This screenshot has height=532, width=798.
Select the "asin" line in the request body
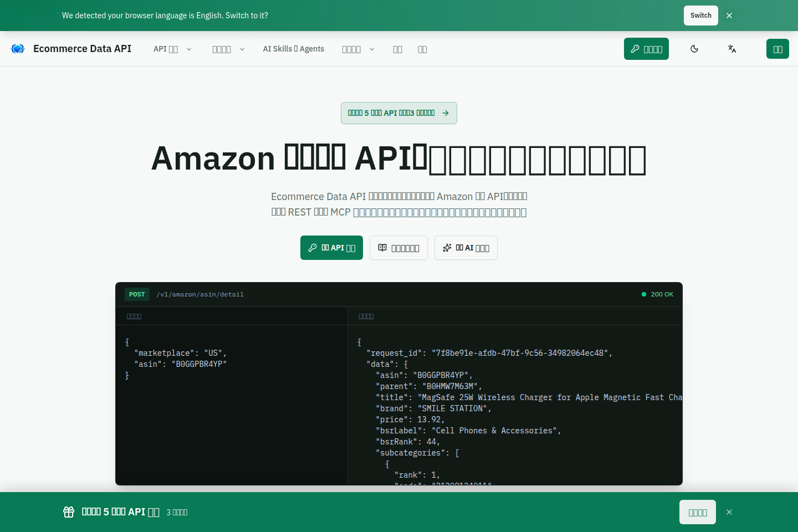(x=181, y=364)
